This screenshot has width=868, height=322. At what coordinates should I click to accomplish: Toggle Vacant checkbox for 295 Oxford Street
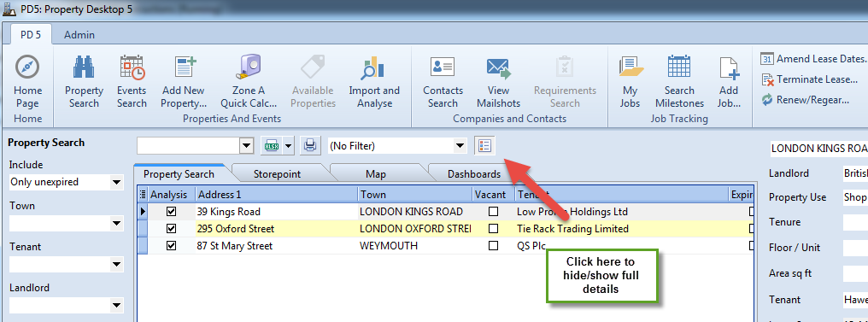493,229
